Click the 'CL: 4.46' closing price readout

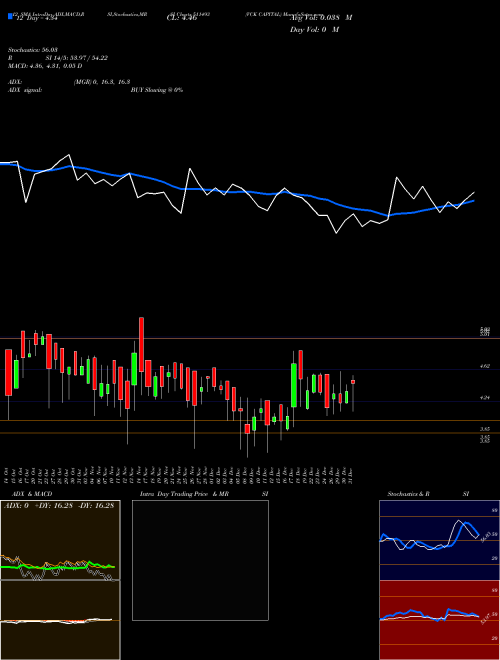coord(182,18)
